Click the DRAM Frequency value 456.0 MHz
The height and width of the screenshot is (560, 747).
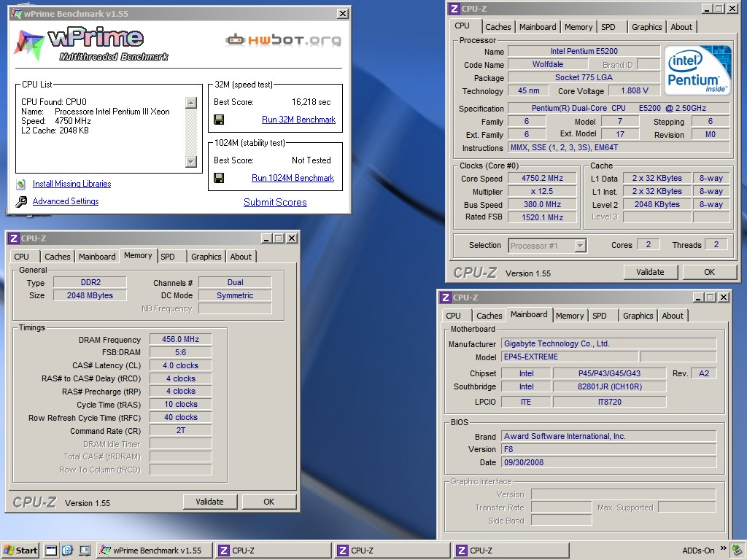point(181,340)
